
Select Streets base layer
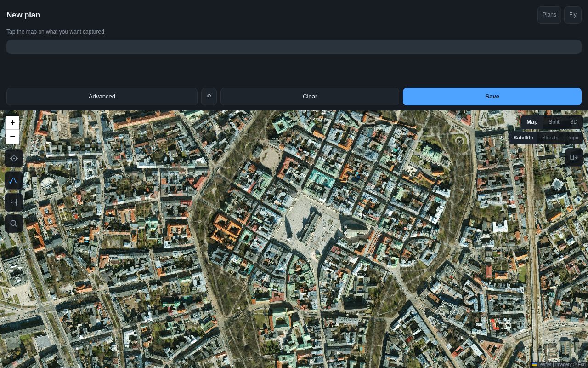point(550,138)
